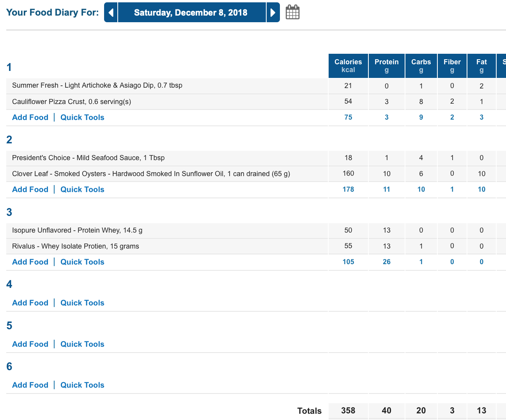The image size is (506, 420).
Task: Add Food to meal 4
Action: [x=30, y=303]
